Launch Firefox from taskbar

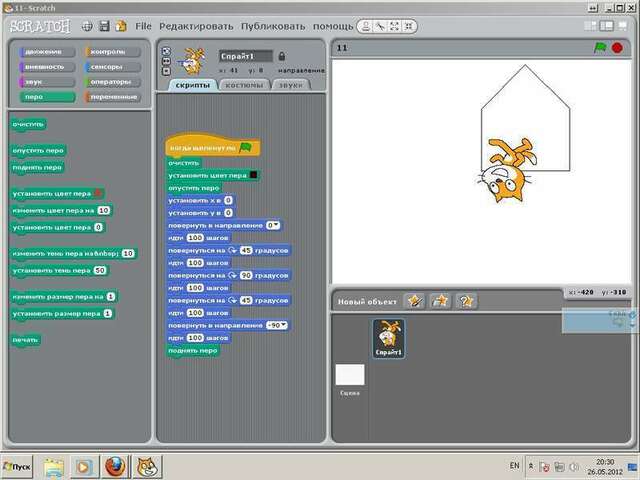(x=116, y=467)
